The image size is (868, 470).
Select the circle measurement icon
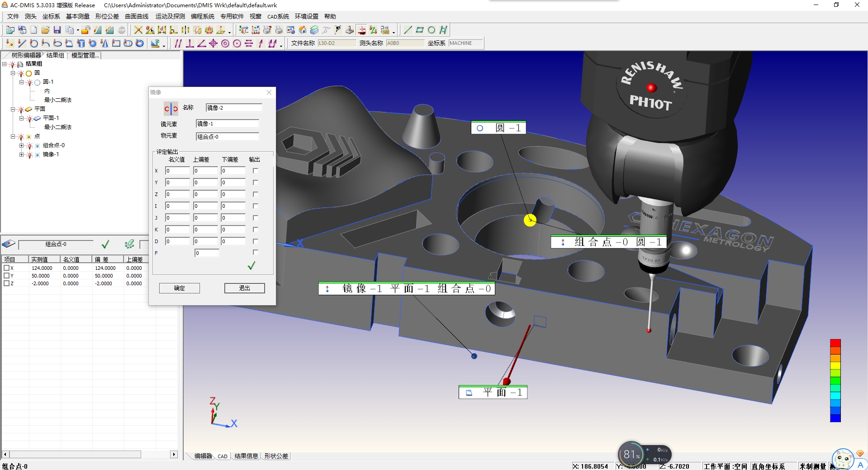(33, 43)
